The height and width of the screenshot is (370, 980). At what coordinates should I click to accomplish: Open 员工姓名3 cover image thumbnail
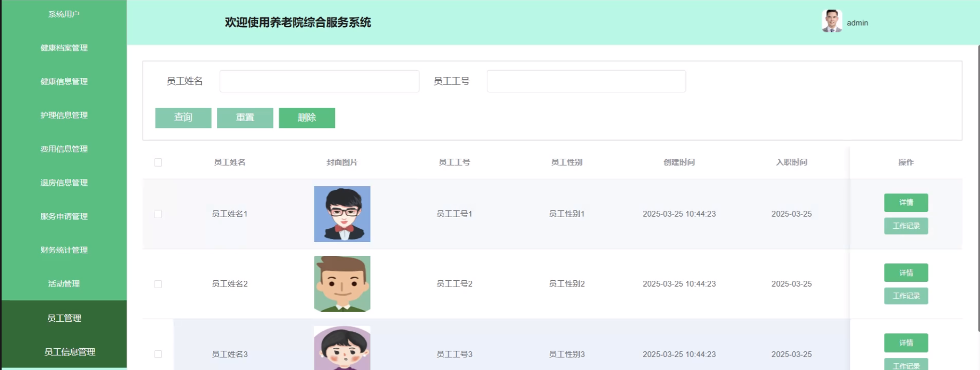pos(342,348)
